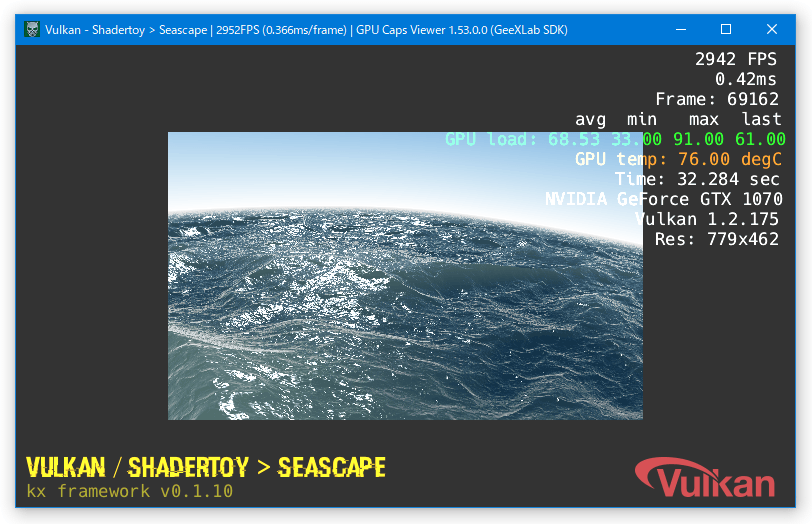
Task: Click the GPU load last value "61.00"
Action: click(x=760, y=139)
